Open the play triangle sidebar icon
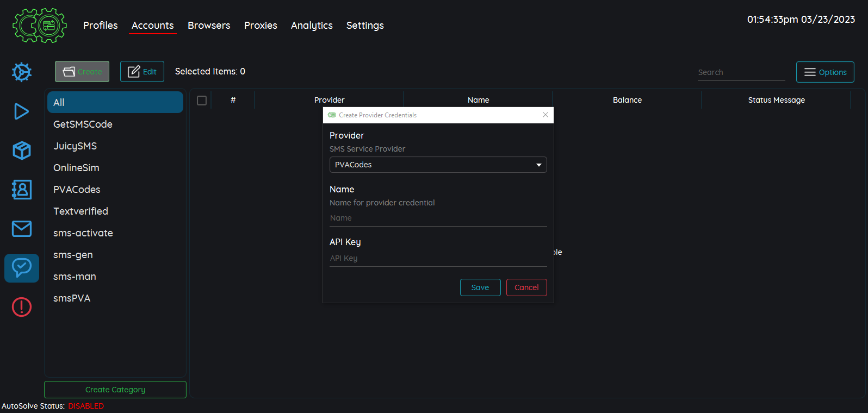Image resolution: width=868 pixels, height=413 pixels. pos(22,111)
